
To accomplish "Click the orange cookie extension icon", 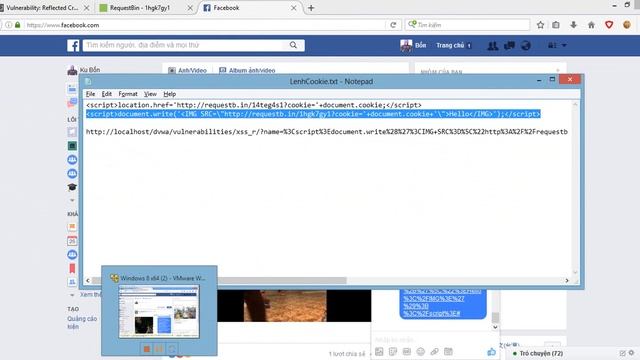I will (627, 25).
